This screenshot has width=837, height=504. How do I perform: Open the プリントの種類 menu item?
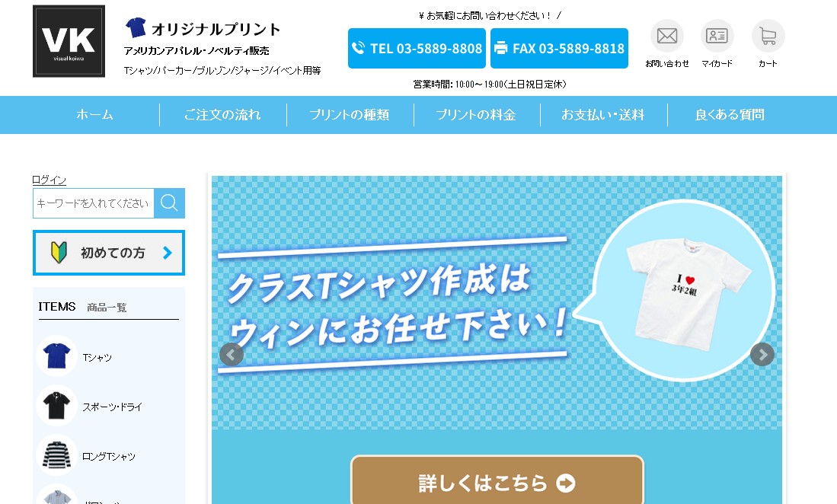350,115
